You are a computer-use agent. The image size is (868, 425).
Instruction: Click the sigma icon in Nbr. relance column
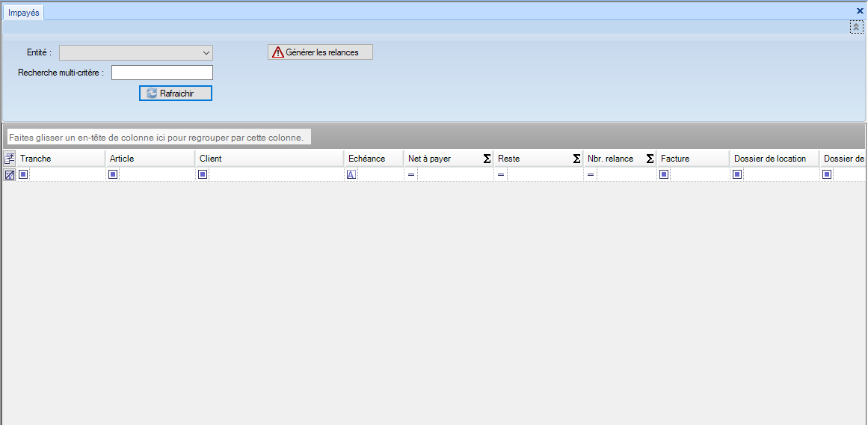tap(650, 159)
